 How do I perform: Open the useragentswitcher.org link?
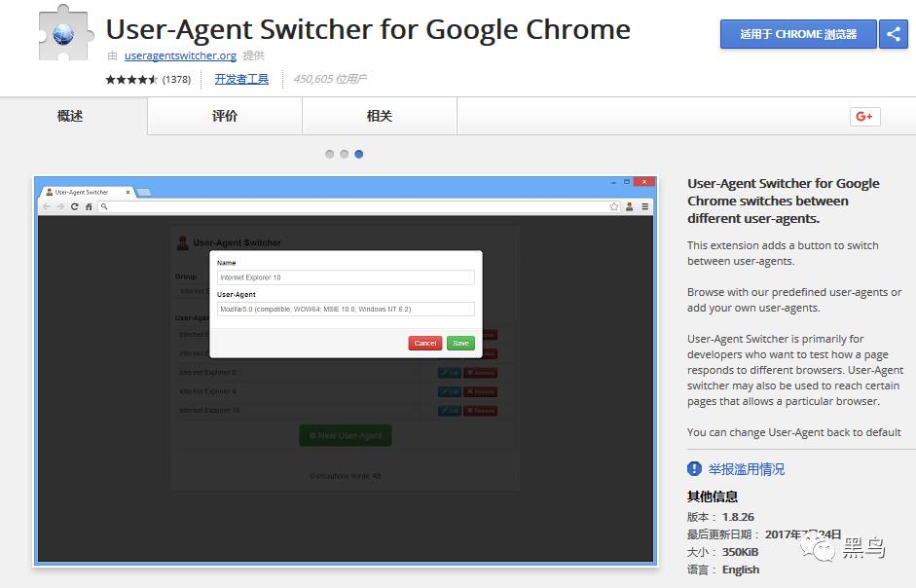pos(180,55)
